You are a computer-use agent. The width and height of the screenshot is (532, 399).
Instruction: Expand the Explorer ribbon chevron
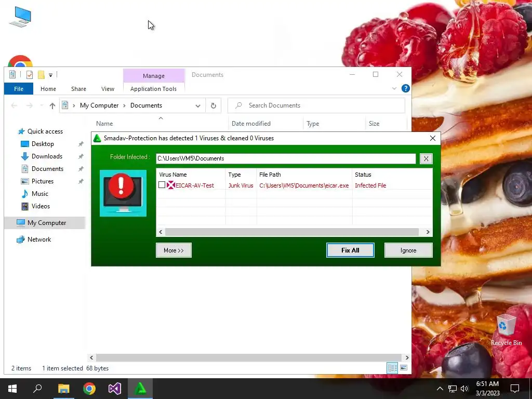pos(394,88)
